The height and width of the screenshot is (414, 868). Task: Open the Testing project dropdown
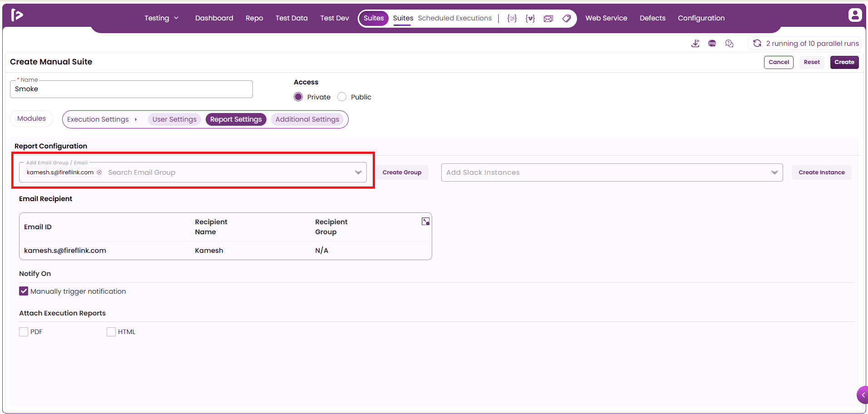click(x=162, y=18)
